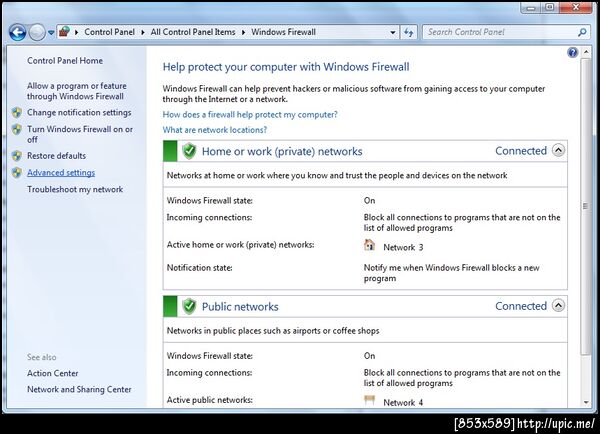Click Notification state label in private section

[199, 268]
